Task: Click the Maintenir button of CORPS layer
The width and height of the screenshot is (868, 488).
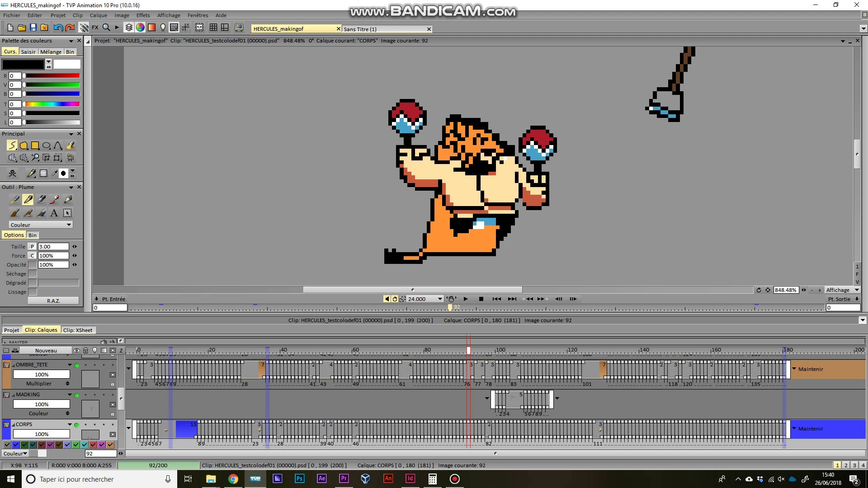Action: (811, 429)
